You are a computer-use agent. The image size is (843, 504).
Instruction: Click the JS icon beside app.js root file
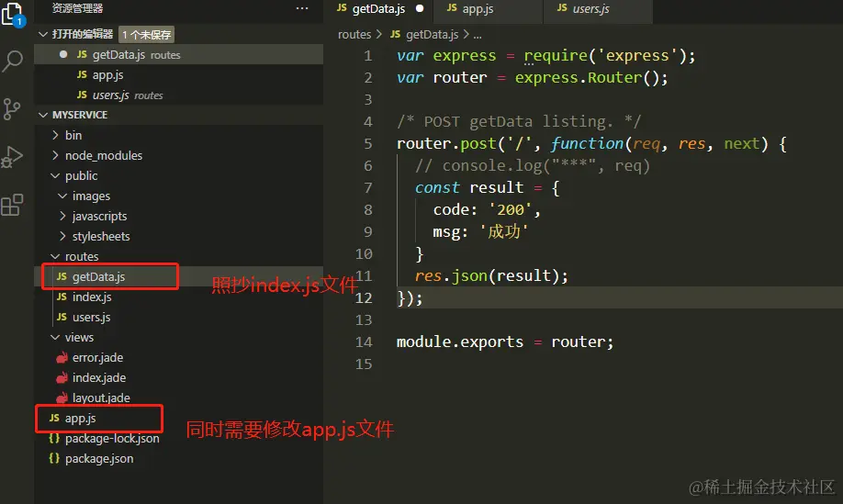(x=54, y=418)
